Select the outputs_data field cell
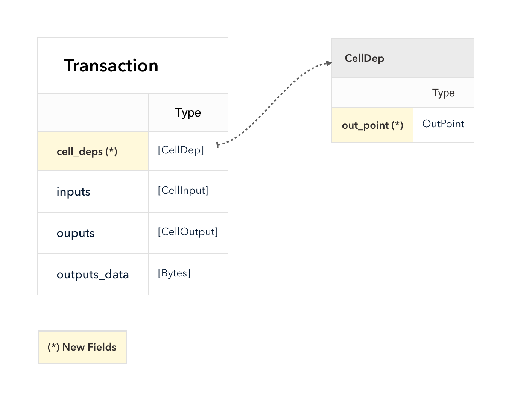 coord(93,274)
